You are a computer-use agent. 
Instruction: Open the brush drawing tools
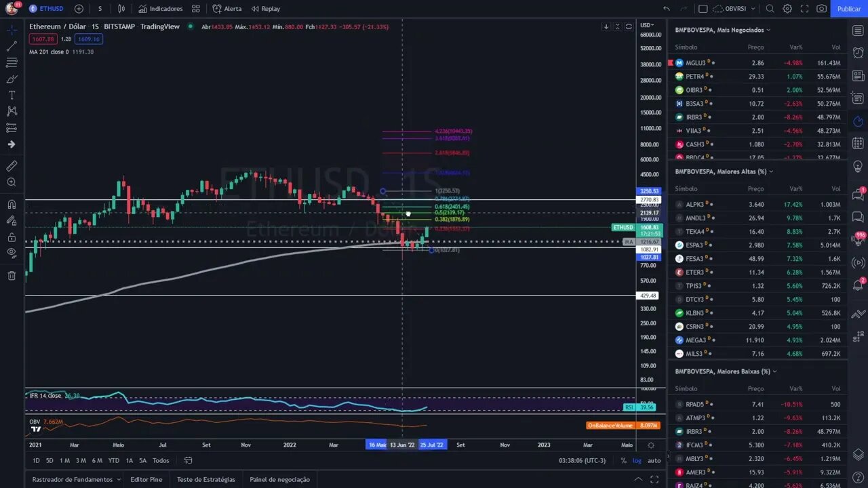click(12, 79)
